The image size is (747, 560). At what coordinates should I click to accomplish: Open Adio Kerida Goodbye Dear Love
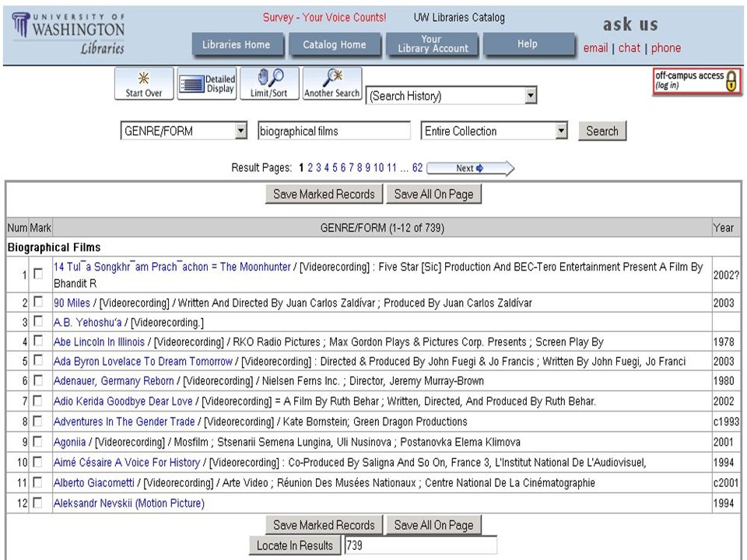tap(123, 401)
